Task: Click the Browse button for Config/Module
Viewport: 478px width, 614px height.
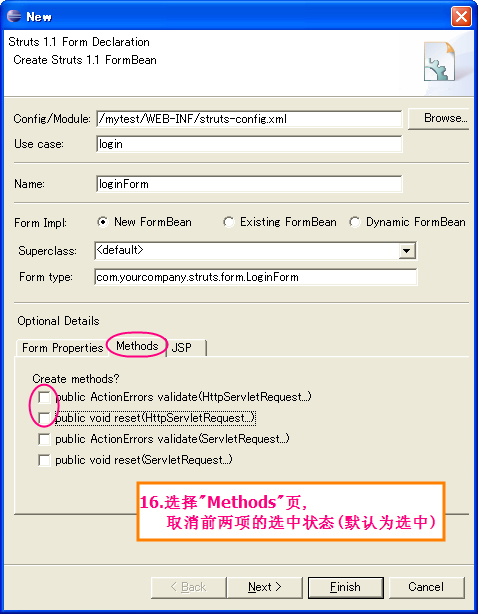Action: coord(439,118)
